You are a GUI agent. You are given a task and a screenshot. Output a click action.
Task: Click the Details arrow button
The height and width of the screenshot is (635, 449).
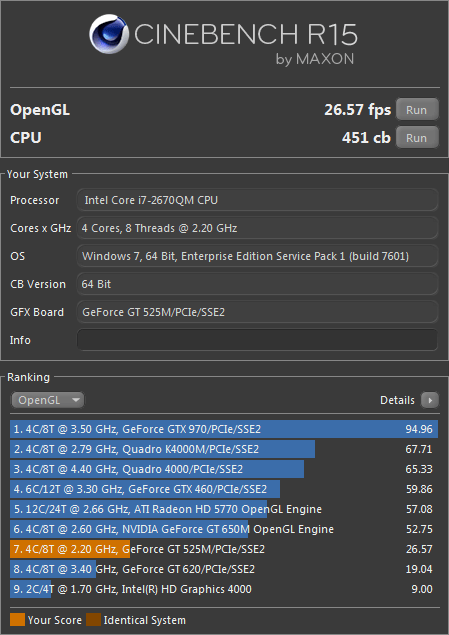click(x=430, y=400)
